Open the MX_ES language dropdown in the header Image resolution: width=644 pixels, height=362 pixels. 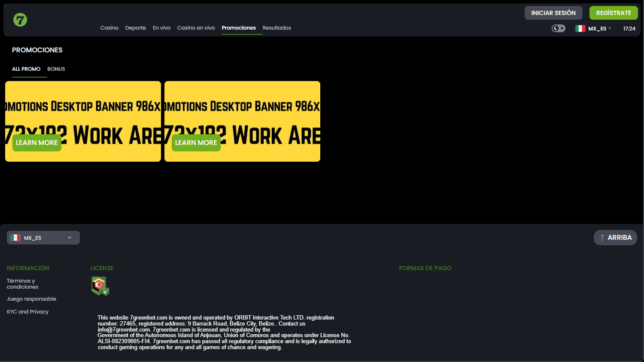598,28
